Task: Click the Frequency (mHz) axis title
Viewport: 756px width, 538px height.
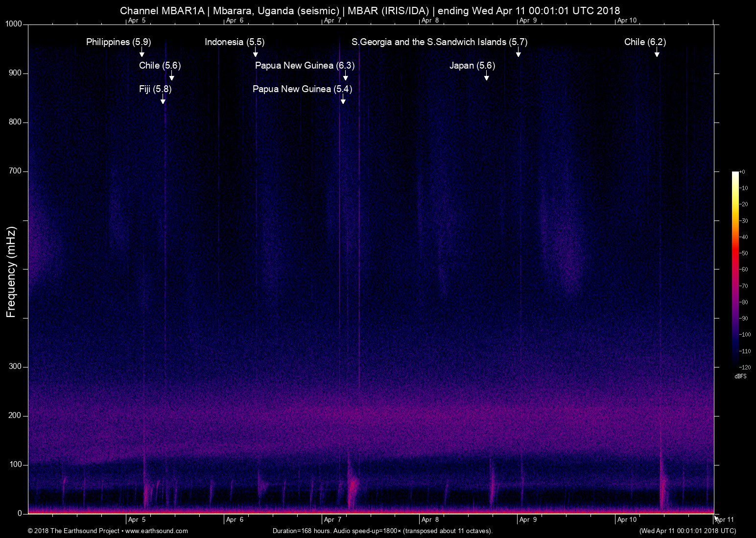Action: tap(11, 272)
